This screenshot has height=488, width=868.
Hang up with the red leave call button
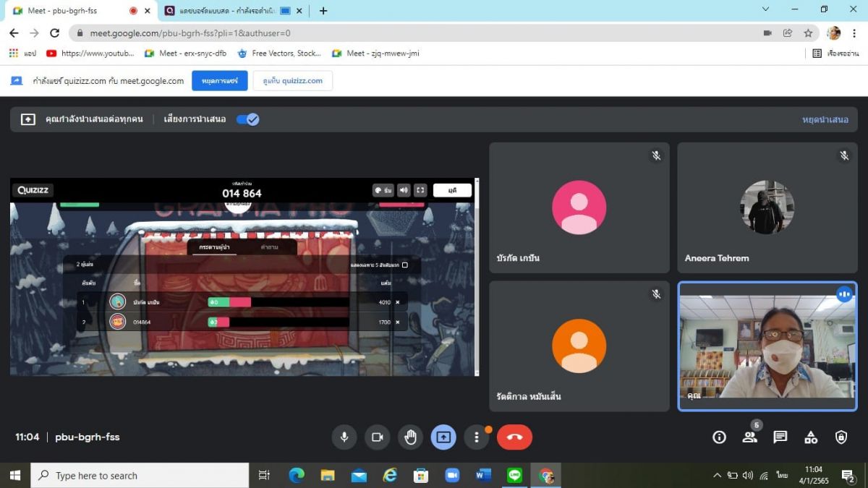[x=514, y=437]
